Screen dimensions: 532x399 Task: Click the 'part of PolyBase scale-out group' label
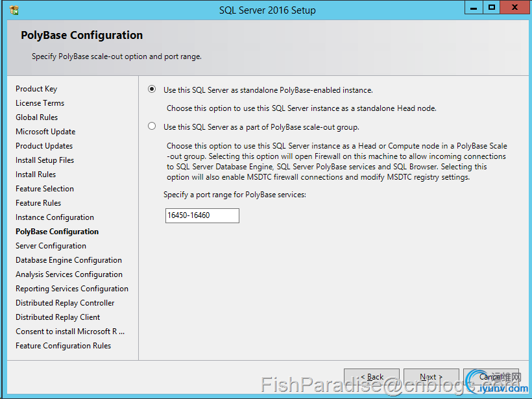click(x=261, y=127)
